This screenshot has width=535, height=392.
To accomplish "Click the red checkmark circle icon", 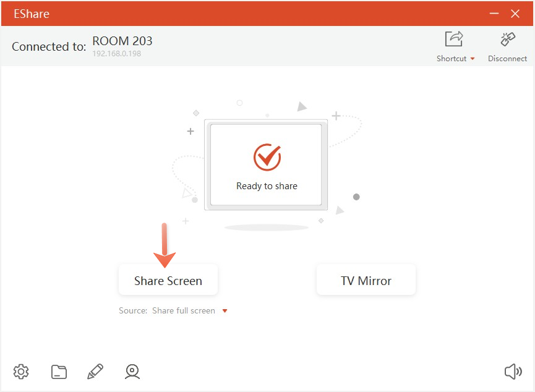I will tap(267, 158).
